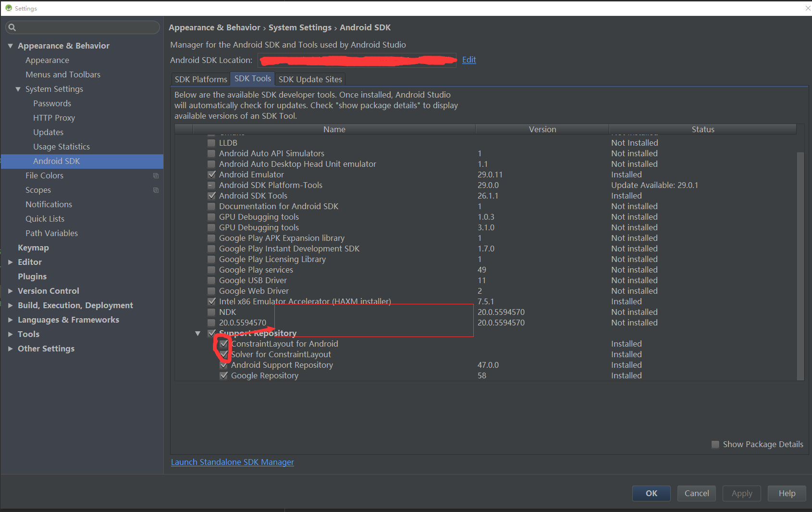Enable the NDK checkbox

[x=211, y=312]
